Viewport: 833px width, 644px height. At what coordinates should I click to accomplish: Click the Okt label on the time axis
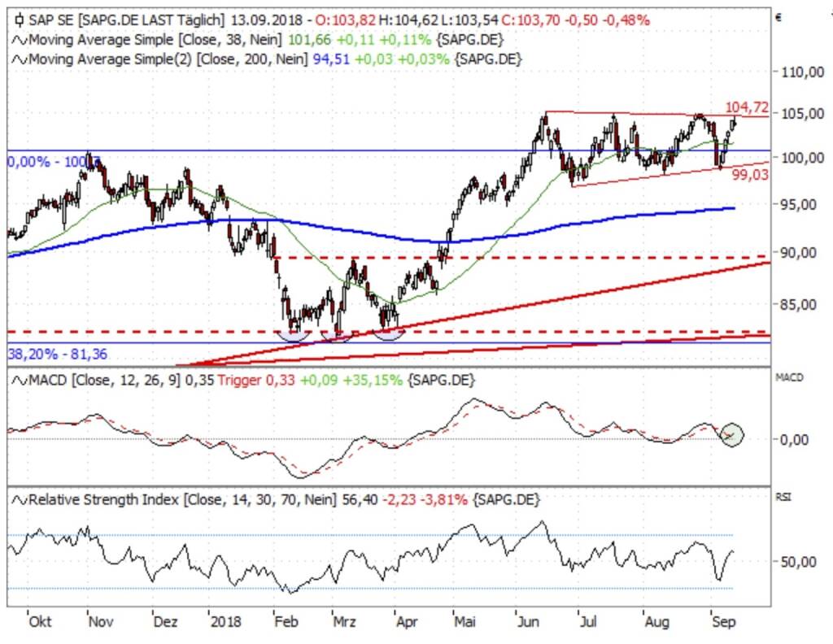coord(41,622)
